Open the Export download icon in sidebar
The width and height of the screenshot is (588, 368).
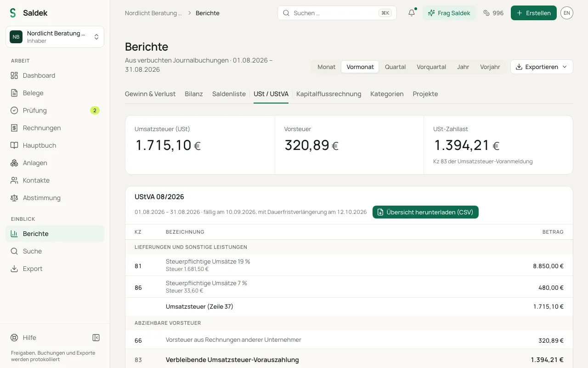(14, 269)
